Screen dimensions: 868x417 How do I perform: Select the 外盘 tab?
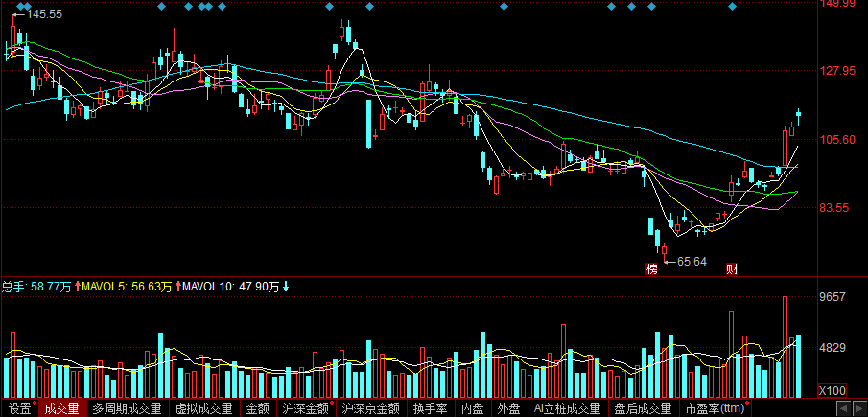pyautogui.click(x=508, y=408)
